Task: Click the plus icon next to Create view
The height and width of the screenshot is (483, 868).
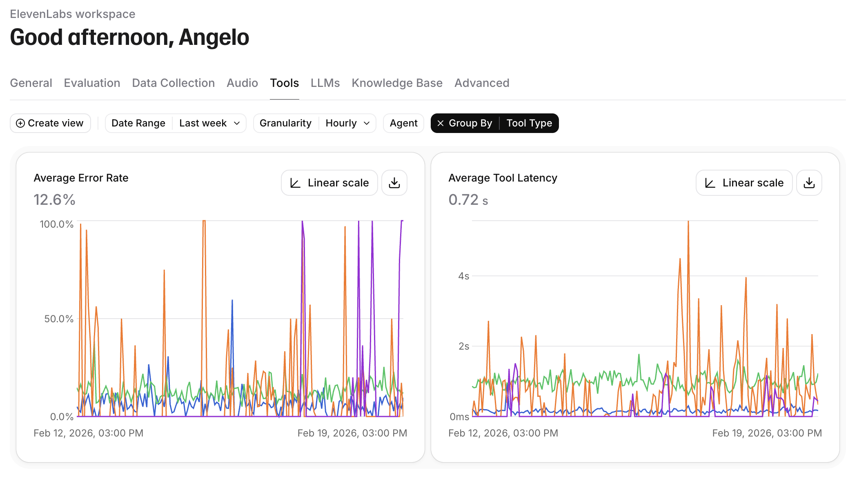Action: point(20,123)
